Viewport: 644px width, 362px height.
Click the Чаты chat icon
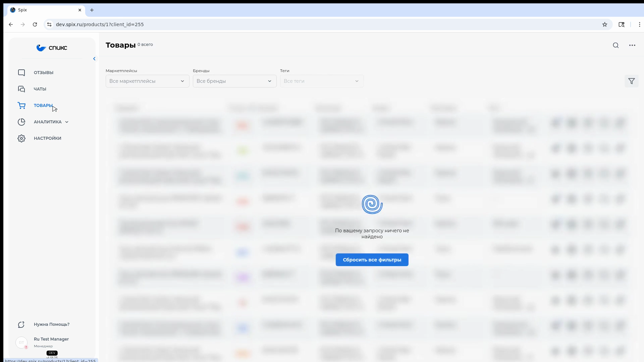point(21,89)
